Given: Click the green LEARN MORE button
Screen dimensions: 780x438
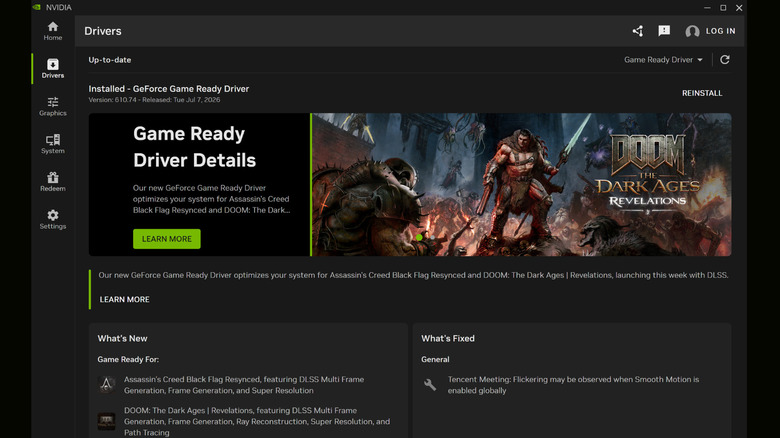Looking at the screenshot, I should (167, 239).
